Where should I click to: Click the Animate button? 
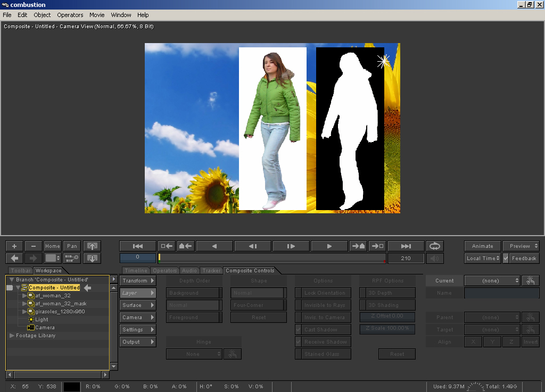[483, 246]
